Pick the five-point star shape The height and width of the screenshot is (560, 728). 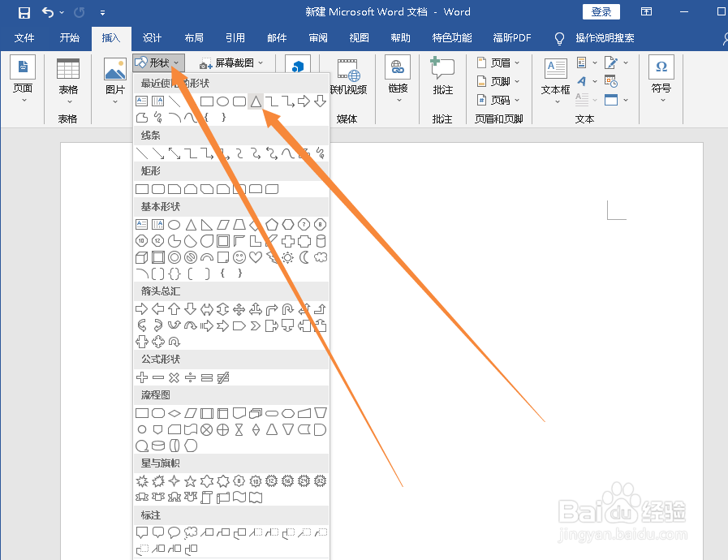pos(191,481)
